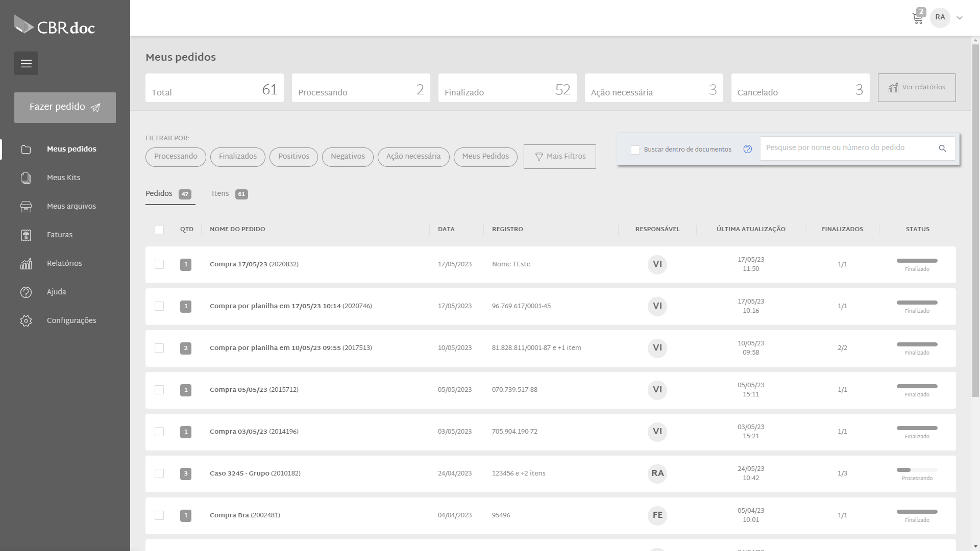
Task: Open Meus Kits icon in sidebar
Action: 26,178
